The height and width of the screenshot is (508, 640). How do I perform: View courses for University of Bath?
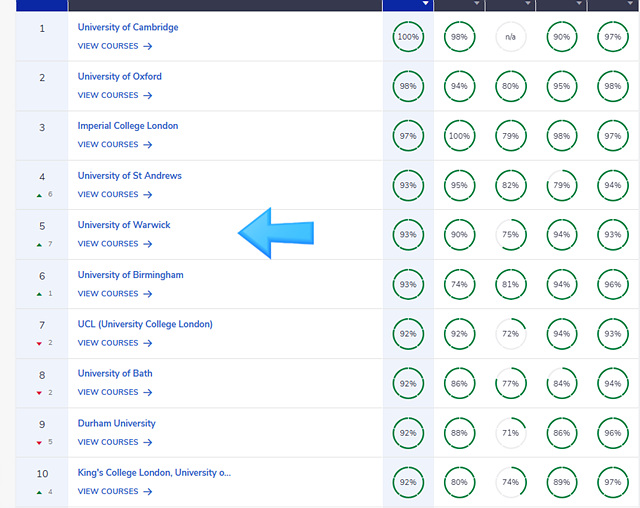pos(115,393)
